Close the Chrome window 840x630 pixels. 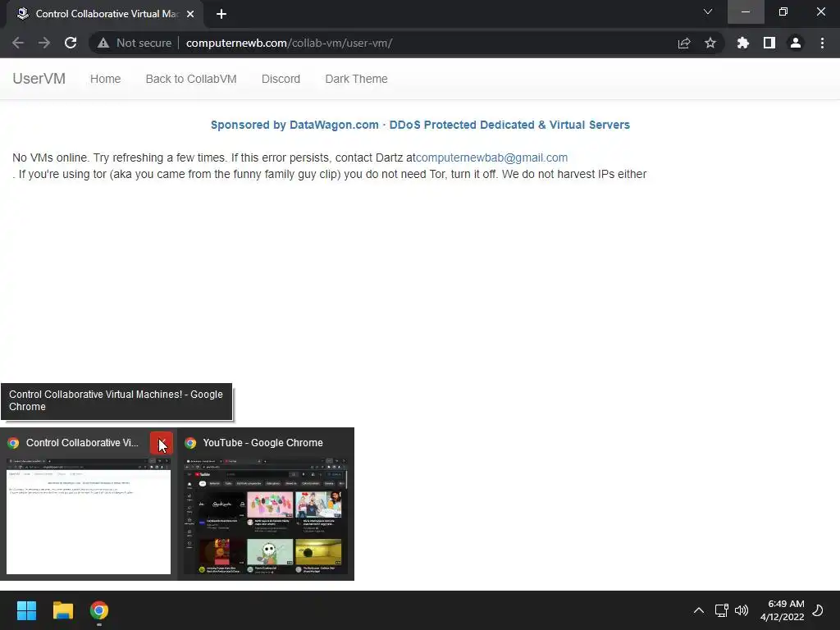point(820,11)
